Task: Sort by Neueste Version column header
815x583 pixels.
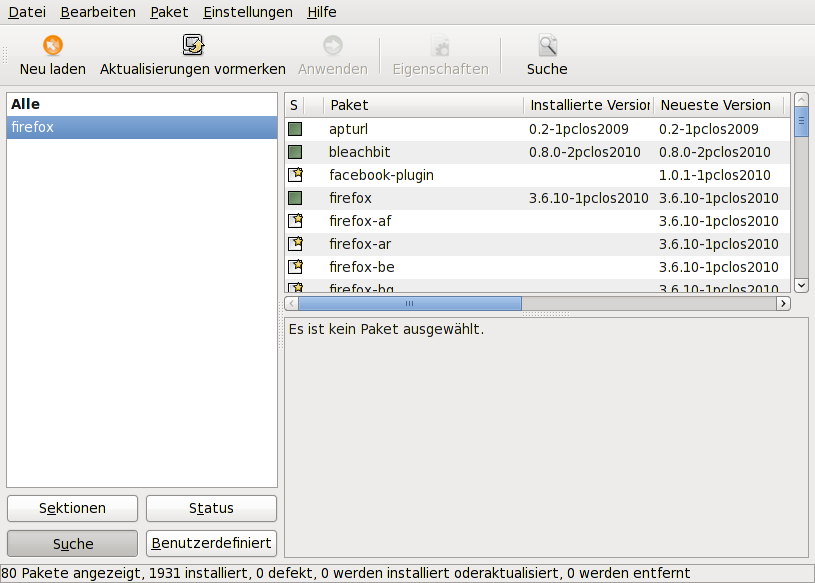Action: (x=716, y=105)
